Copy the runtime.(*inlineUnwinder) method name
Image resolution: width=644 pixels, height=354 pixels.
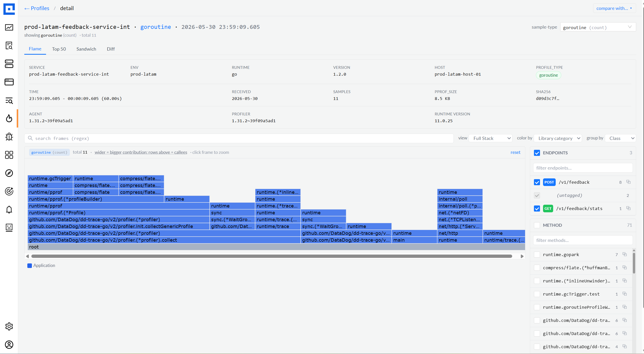625,281
